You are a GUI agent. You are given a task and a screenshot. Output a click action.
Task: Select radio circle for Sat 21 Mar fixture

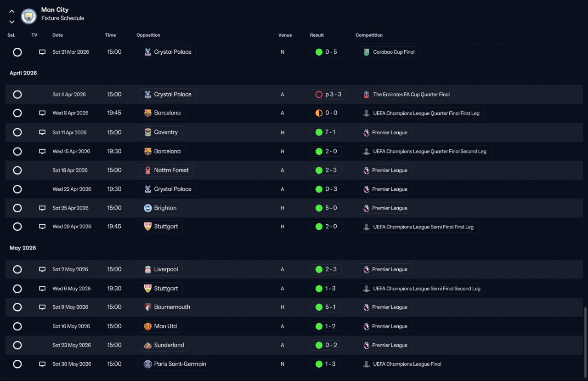17,52
